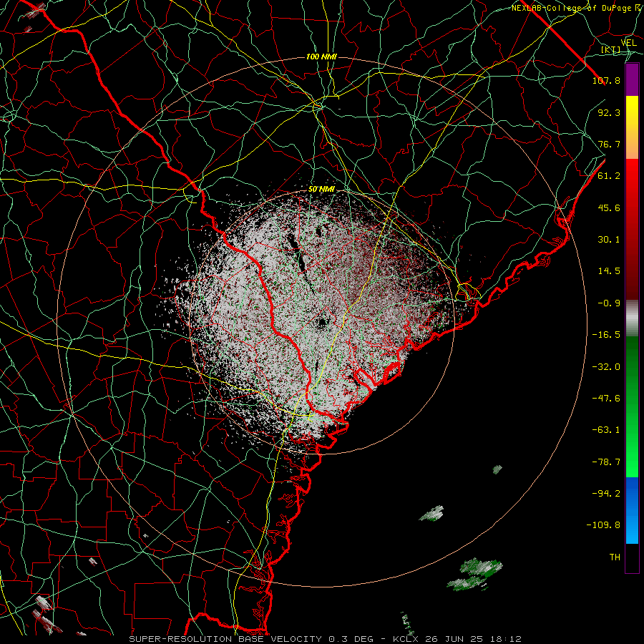The width and height of the screenshot is (644, 644).
Task: Click the 92.3 velocity legend value
Action: 609,112
